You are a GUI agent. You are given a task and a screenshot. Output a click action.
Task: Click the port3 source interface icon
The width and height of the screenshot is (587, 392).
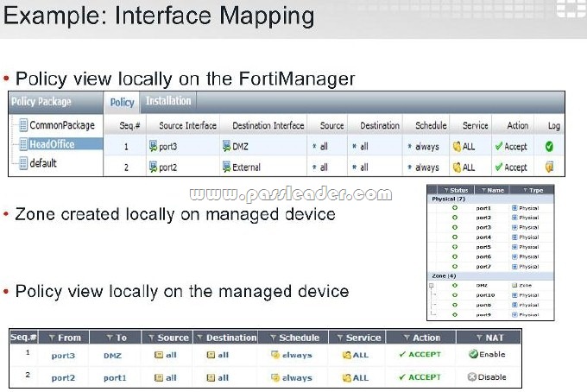click(x=153, y=146)
